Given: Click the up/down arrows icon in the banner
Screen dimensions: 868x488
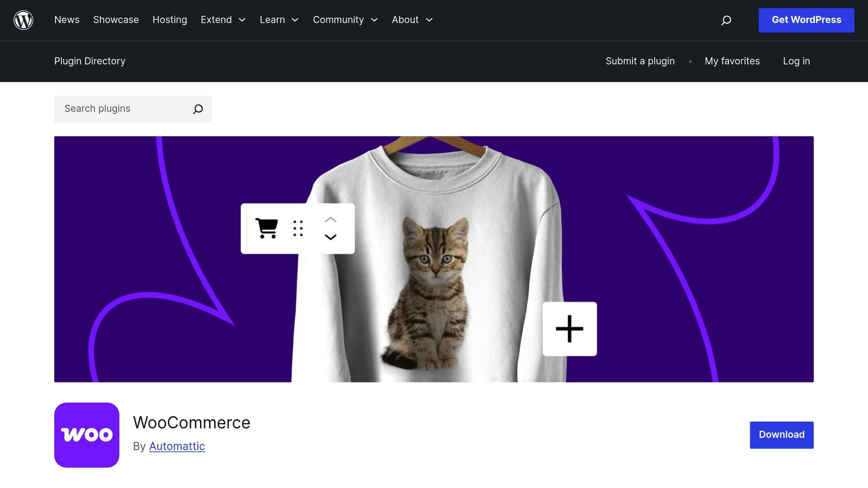Looking at the screenshot, I should click(x=331, y=228).
